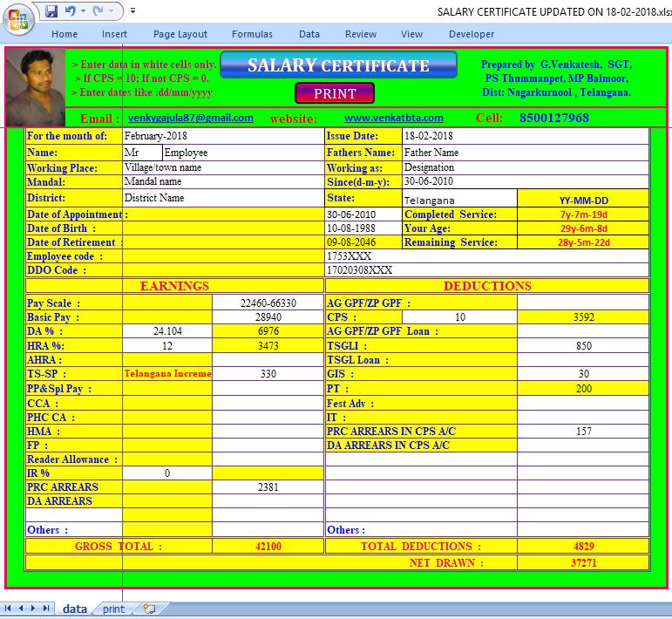The height and width of the screenshot is (619, 672).
Task: Open the Review ribbon tab
Action: 361,34
